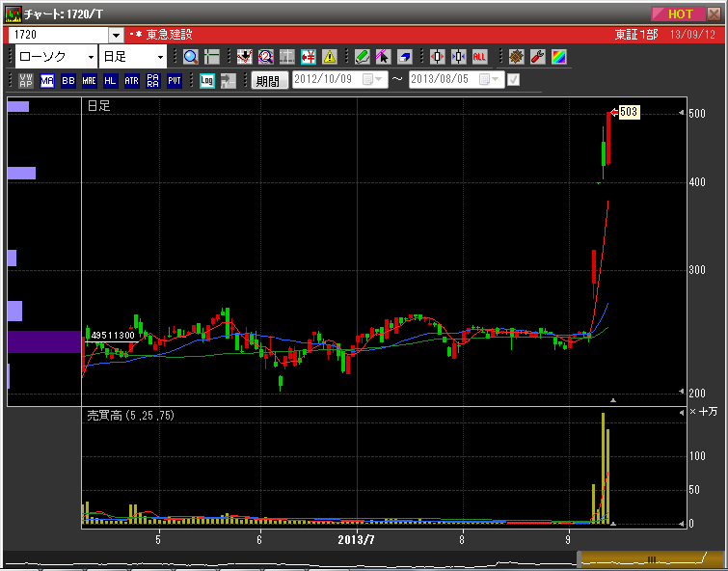Open the red wrench settings icon

point(537,57)
